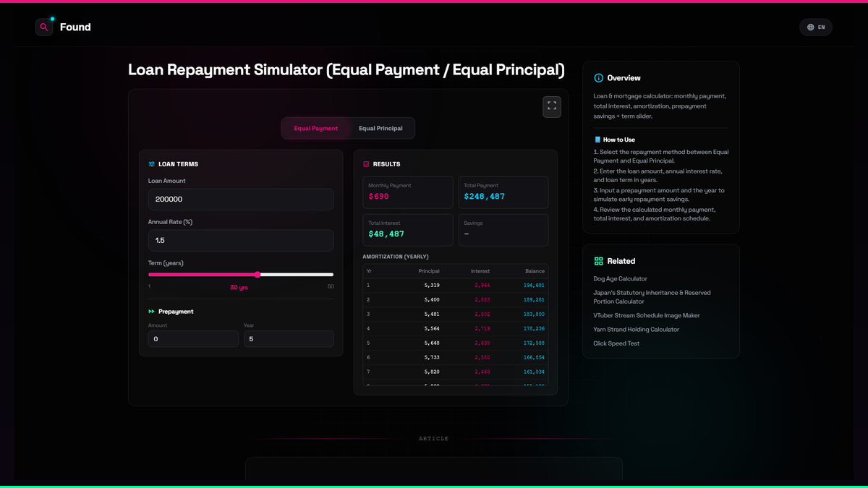
Task: Focus the Prepayment Amount field
Action: [x=193, y=339]
